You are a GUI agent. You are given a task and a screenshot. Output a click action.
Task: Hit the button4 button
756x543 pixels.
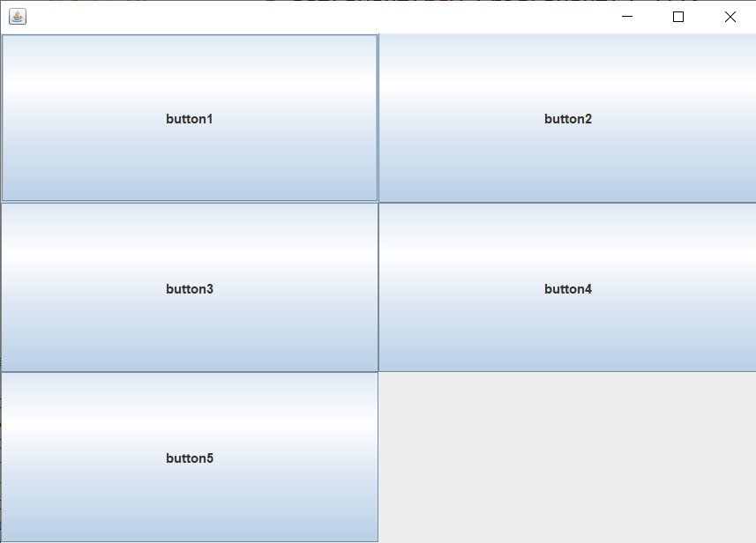click(x=567, y=287)
